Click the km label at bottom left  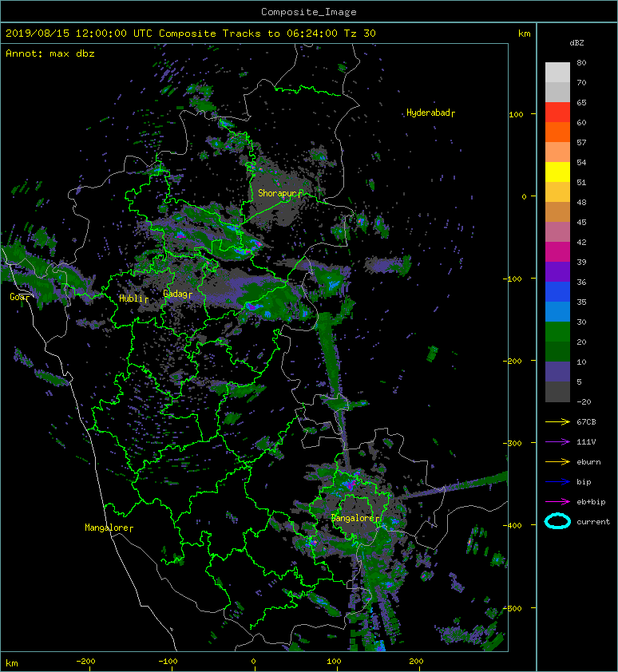12,663
